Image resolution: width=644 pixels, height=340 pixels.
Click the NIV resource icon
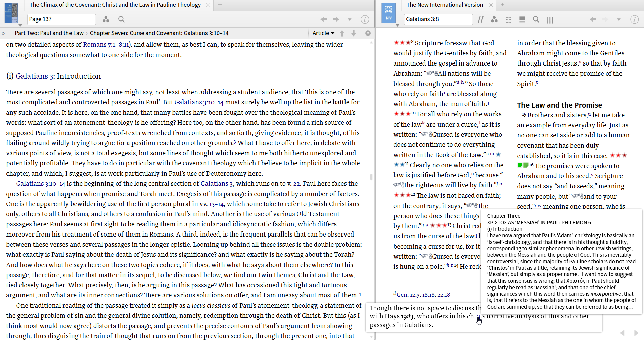point(388,13)
